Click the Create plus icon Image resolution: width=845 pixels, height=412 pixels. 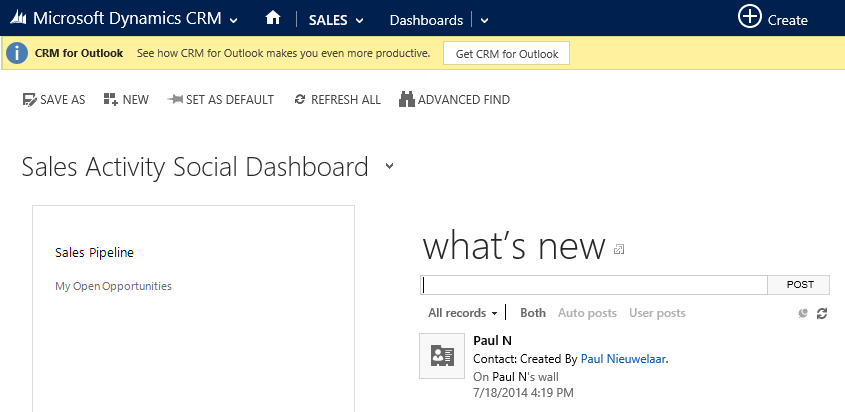[x=749, y=17]
